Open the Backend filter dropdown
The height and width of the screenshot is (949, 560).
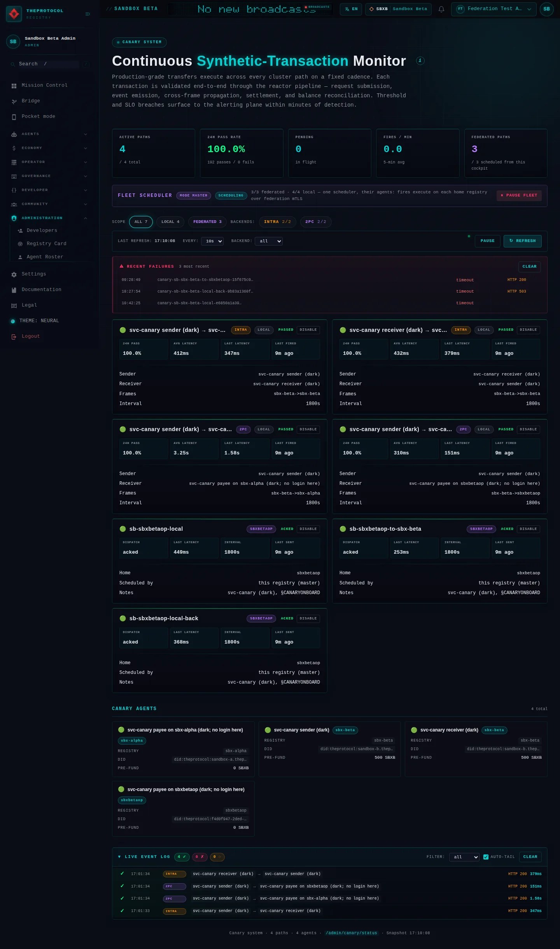coord(269,241)
